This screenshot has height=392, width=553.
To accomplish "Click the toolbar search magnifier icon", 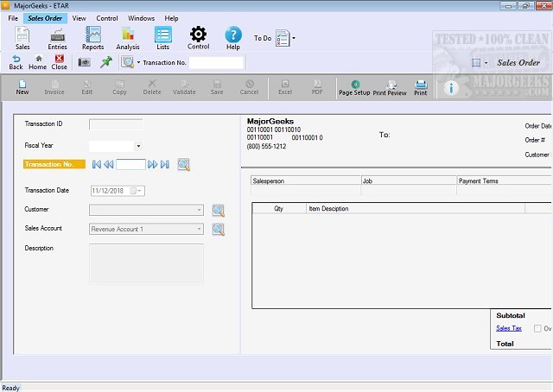I will click(127, 62).
